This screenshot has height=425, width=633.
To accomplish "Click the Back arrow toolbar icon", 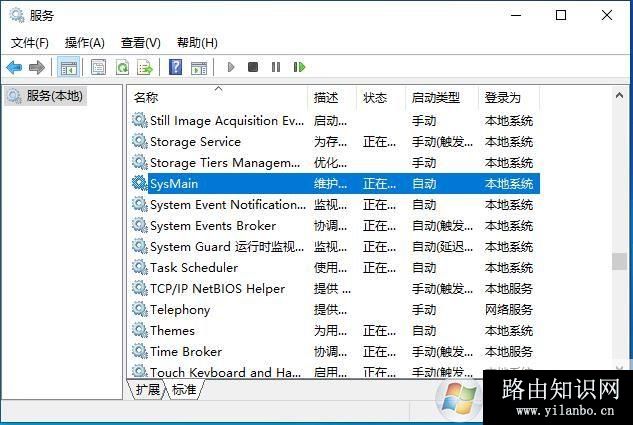I will (14, 67).
